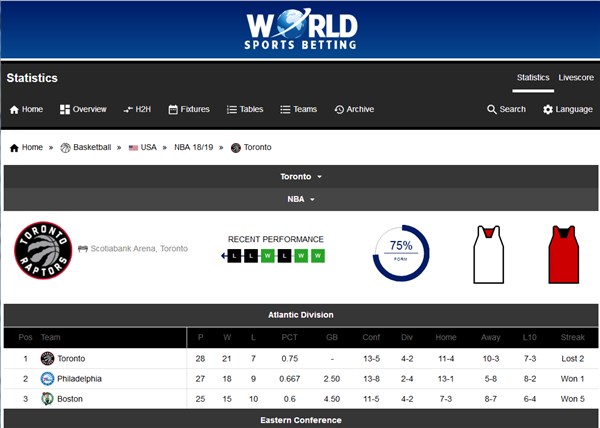Click the Tables list icon
The height and width of the screenshot is (428, 600).
(232, 109)
